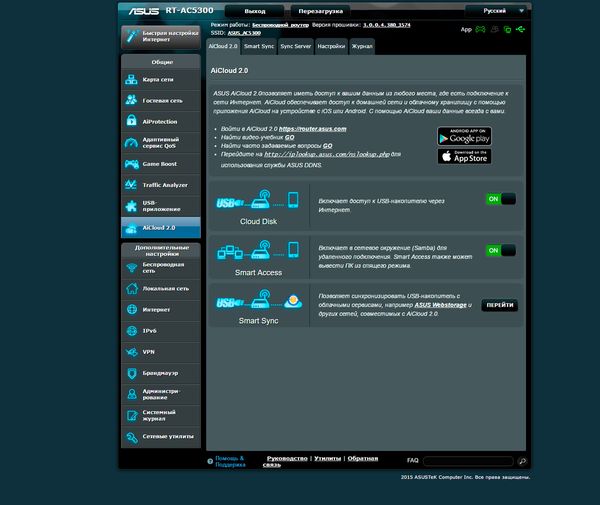
Task: Click the Выход logout button
Action: point(254,10)
